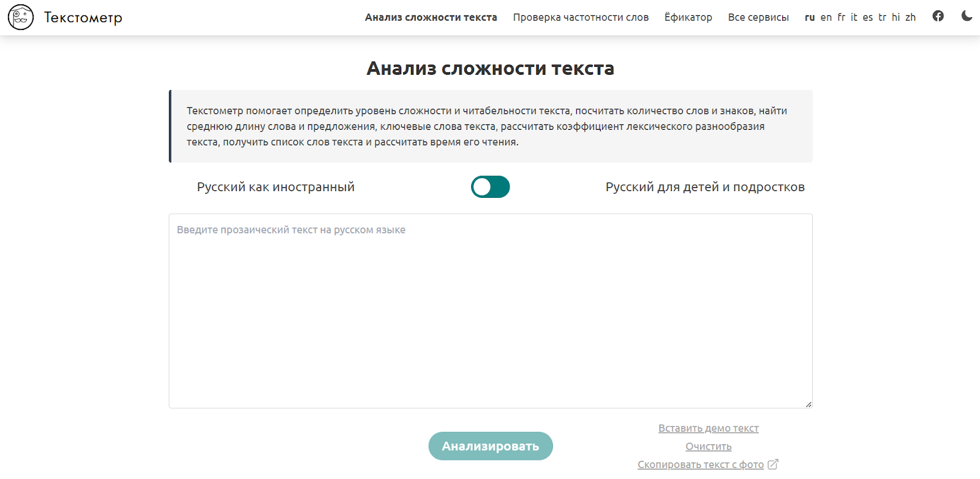Click external link icon beside photo text link
Viewport: 980px width, 479px height.
click(x=773, y=464)
